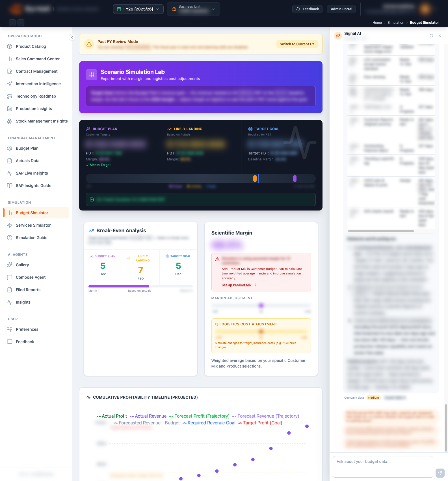This screenshot has width=448, height=481.
Task: Click Contract Management document icon
Action: pos(10,71)
